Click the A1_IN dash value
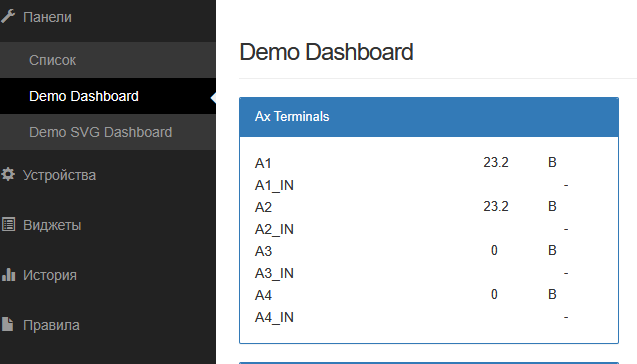 (x=566, y=185)
